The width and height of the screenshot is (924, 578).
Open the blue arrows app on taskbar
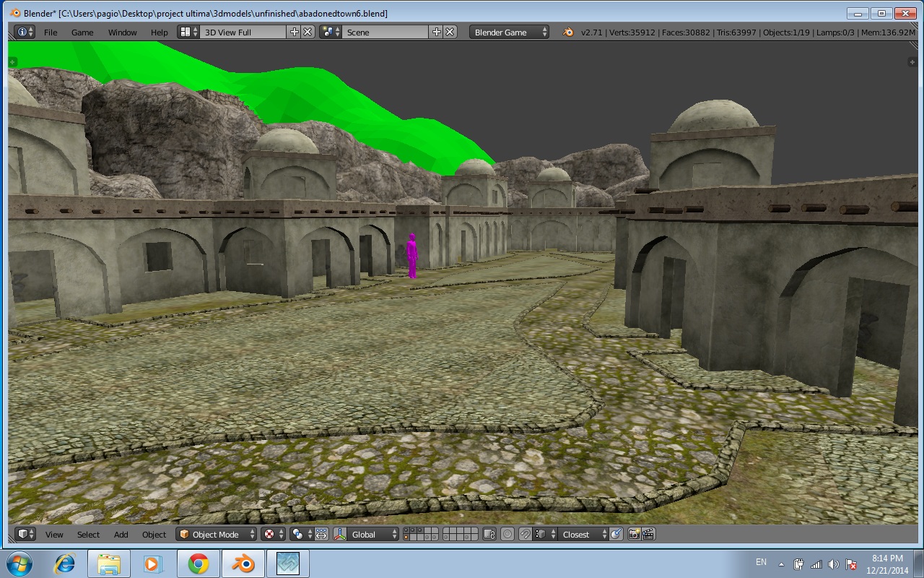(287, 564)
